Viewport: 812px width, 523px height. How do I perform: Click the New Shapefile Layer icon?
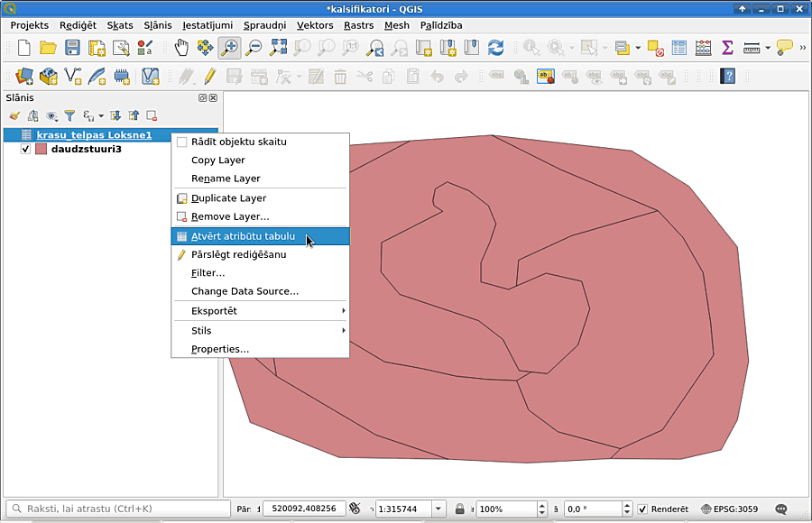72,77
